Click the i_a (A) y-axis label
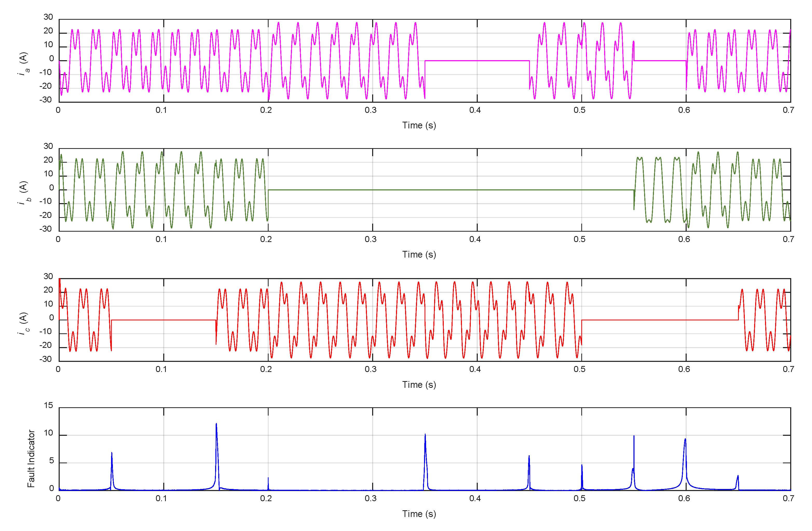The height and width of the screenshot is (531, 812). 23,64
